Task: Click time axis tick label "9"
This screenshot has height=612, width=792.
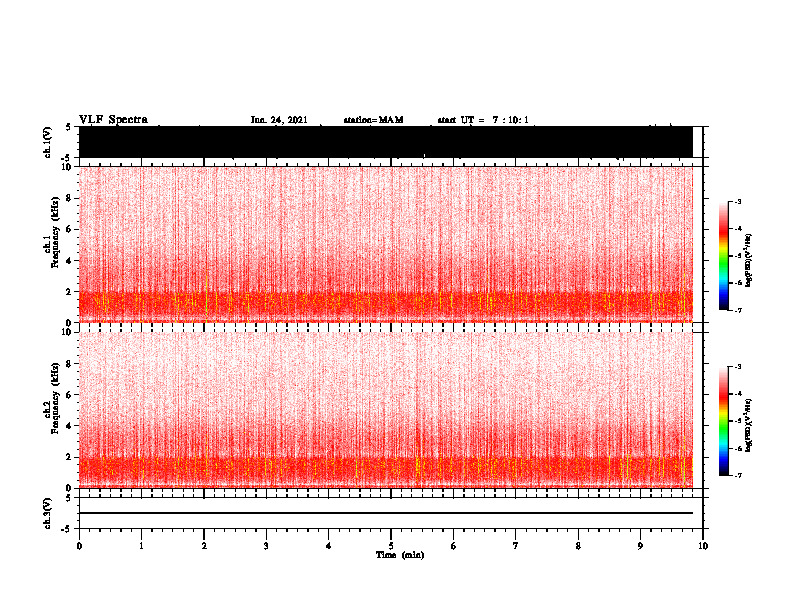Action: (640, 546)
